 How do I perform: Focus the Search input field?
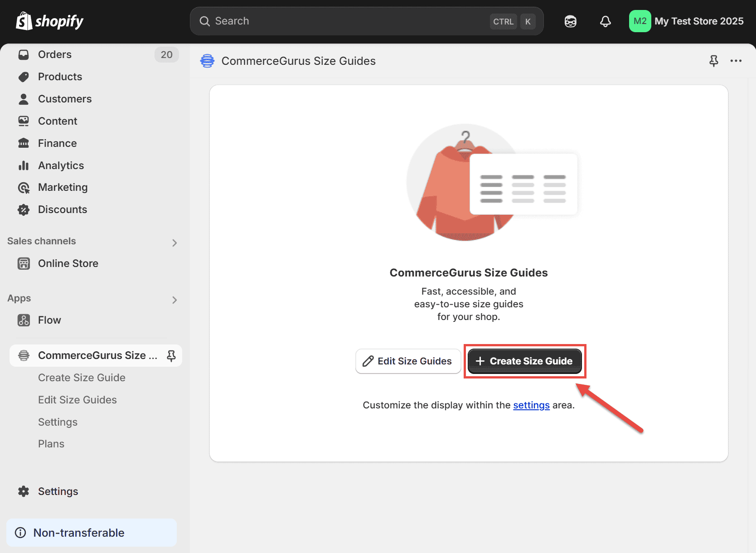[x=367, y=21]
